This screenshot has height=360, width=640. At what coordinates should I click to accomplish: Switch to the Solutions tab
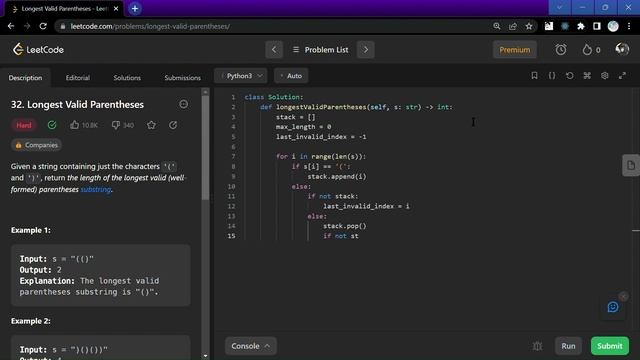(127, 78)
